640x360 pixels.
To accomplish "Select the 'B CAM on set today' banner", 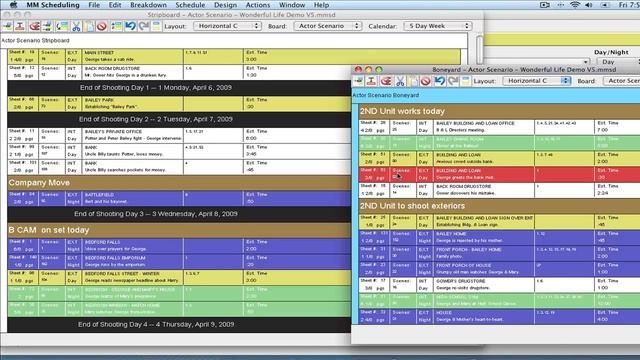I will (x=179, y=230).
